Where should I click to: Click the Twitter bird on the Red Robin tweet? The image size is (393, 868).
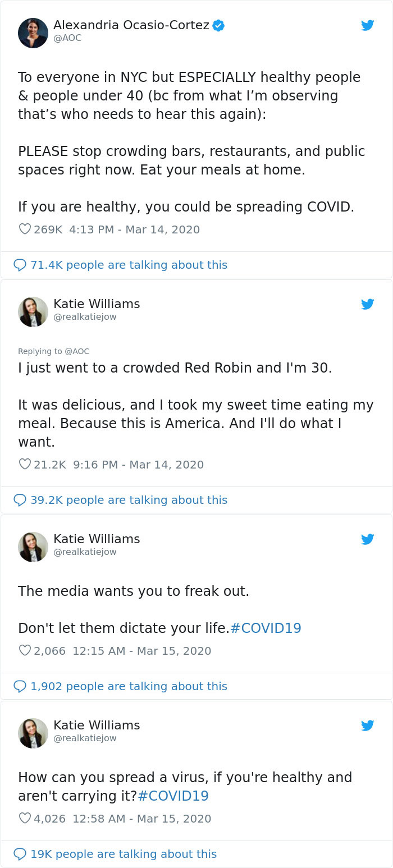point(368,304)
